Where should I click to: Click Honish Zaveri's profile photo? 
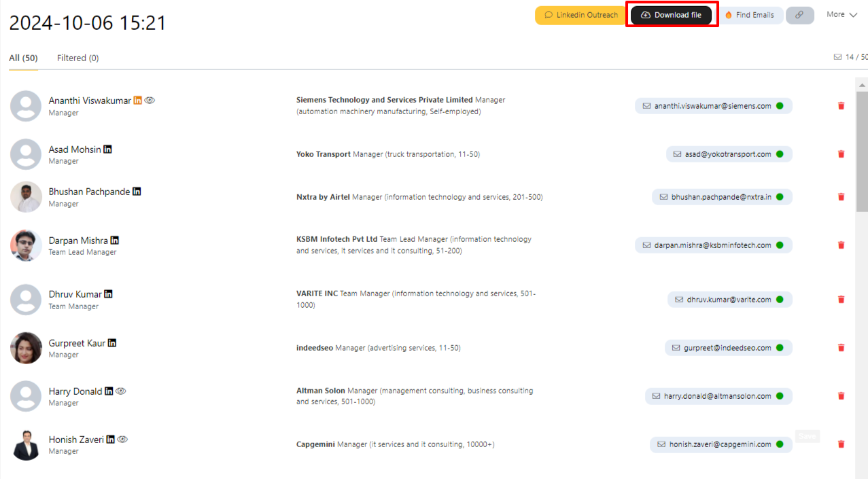coord(26,444)
